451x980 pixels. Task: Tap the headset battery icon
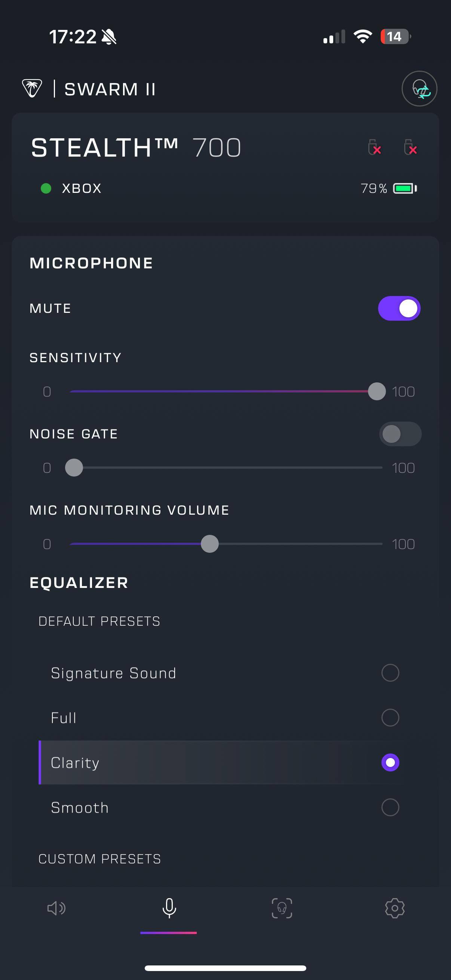(405, 188)
